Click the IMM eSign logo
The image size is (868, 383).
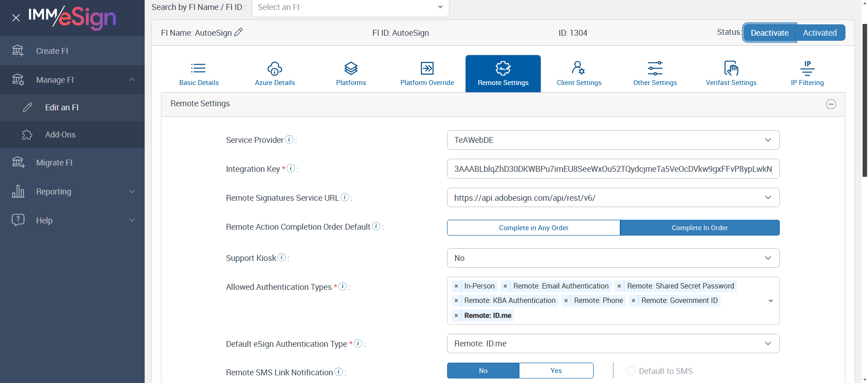72,18
